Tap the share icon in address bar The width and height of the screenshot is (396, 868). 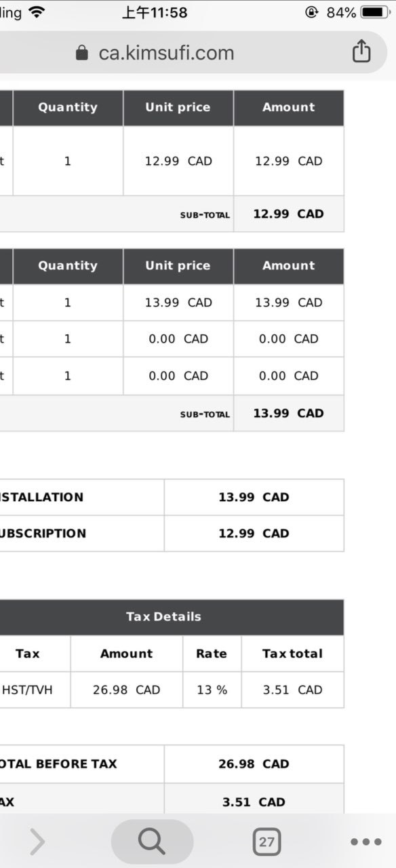coord(361,52)
